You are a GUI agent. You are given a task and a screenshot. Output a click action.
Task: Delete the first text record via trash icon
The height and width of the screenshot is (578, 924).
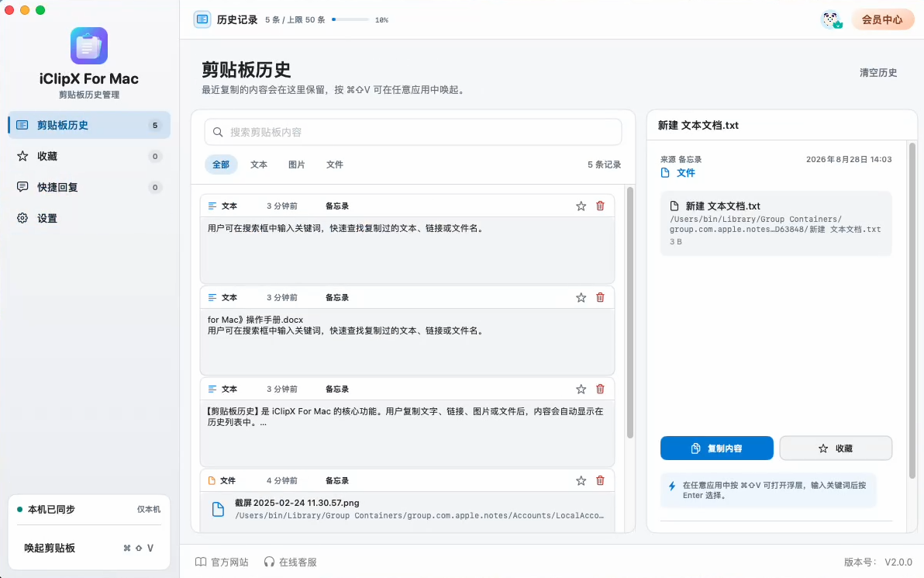600,206
